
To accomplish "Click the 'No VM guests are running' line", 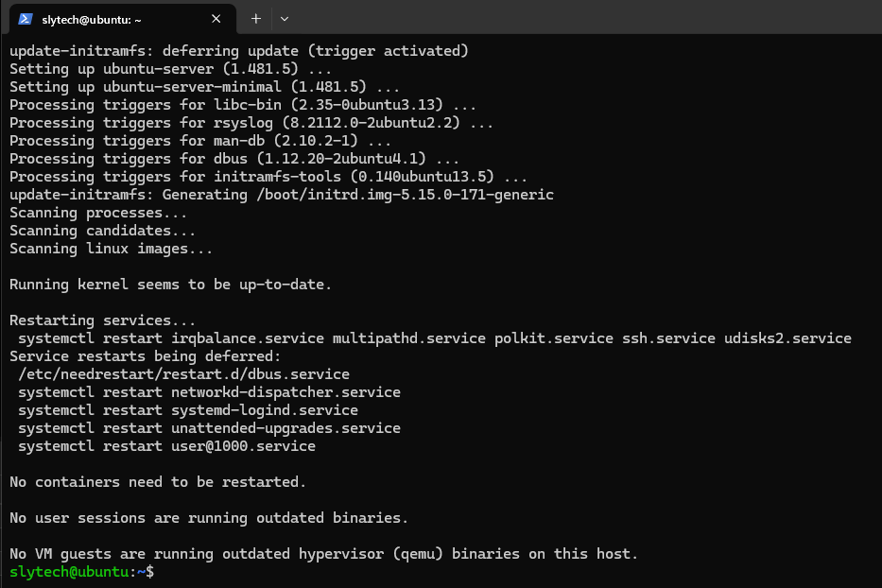I will tap(323, 554).
